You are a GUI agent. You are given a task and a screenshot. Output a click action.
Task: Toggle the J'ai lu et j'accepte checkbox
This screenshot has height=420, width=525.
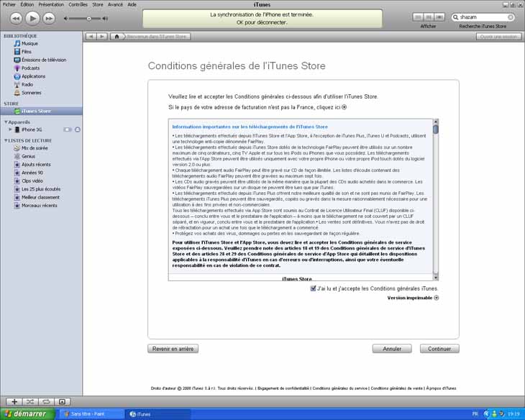point(313,288)
